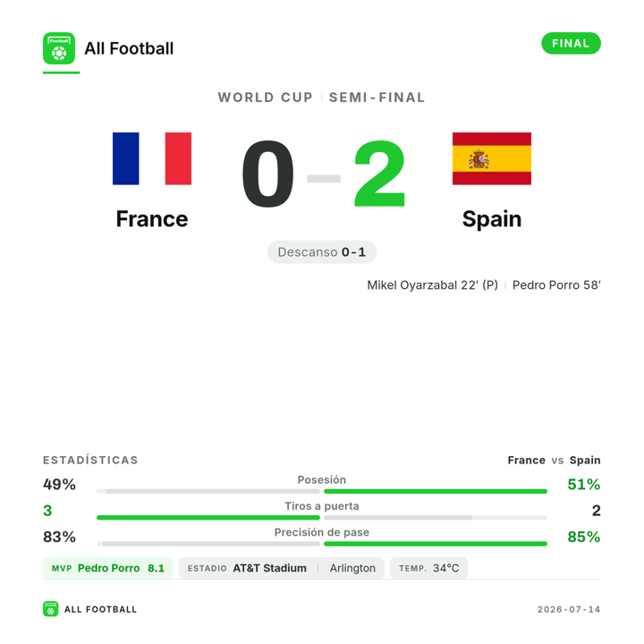Click the 2026-07-14 match date
The width and height of the screenshot is (644, 644).
pyautogui.click(x=569, y=609)
